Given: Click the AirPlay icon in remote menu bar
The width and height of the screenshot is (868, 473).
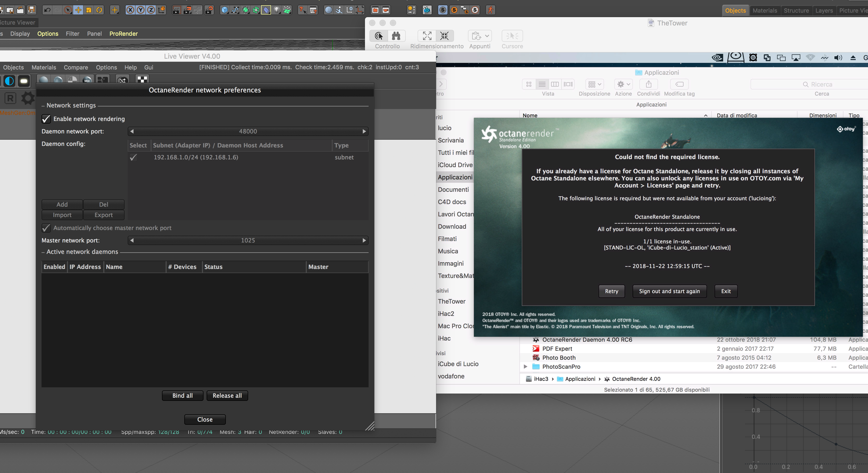Looking at the screenshot, I should click(x=796, y=58).
